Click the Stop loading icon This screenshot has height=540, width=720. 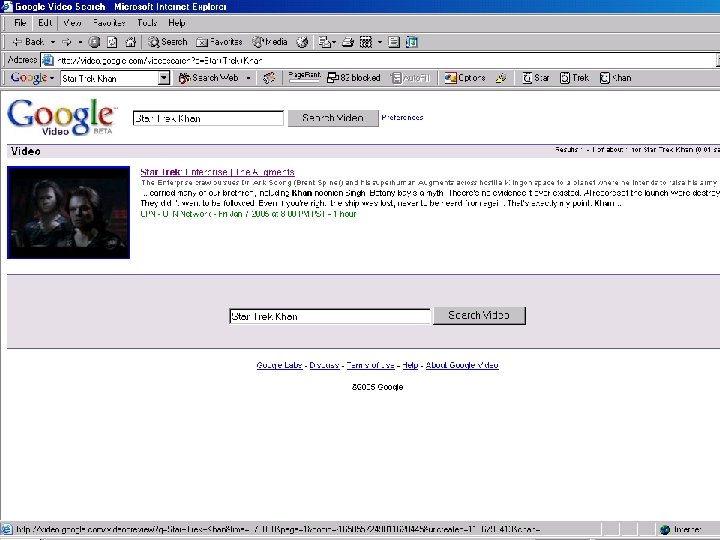click(94, 42)
